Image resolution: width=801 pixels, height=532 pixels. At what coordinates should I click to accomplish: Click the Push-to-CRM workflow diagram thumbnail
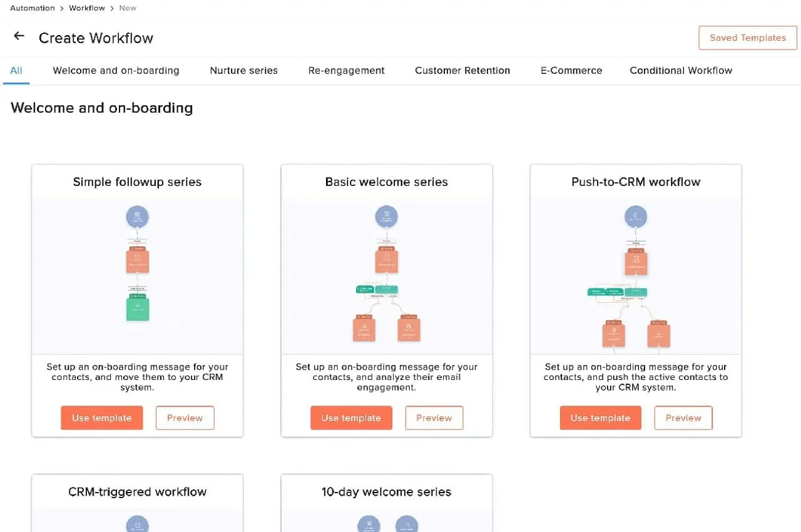(x=635, y=276)
